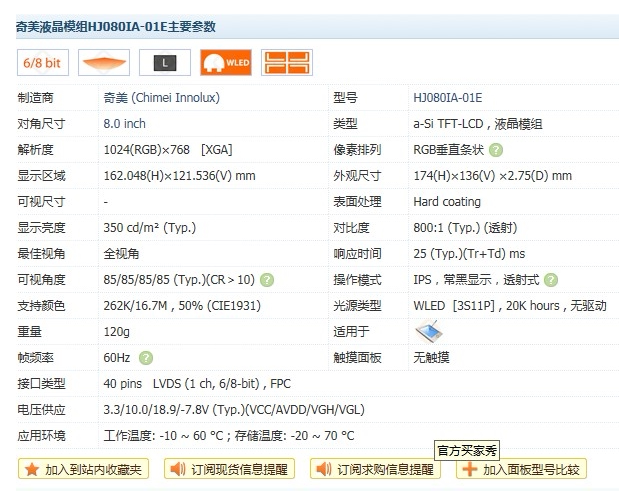Viewport: 619px width, 491px height.
Task: Select the weight value 120g
Action: click(x=116, y=332)
